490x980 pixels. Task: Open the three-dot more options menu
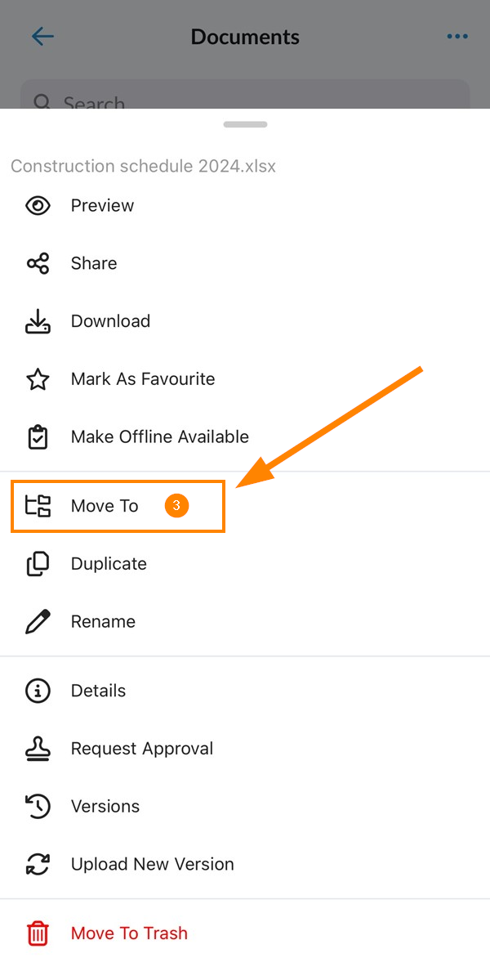pyautogui.click(x=457, y=36)
